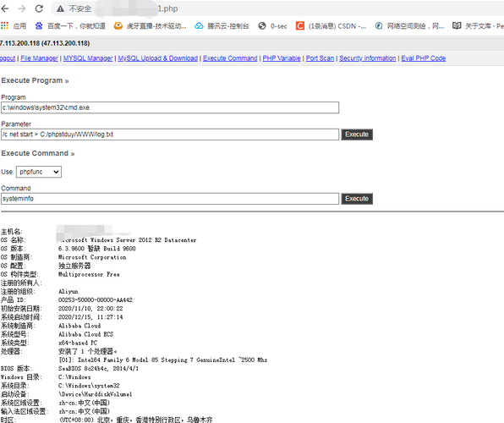Image resolution: width=504 pixels, height=423 pixels.
Task: Click the address bar URL ending in 1.php
Action: coord(167,8)
